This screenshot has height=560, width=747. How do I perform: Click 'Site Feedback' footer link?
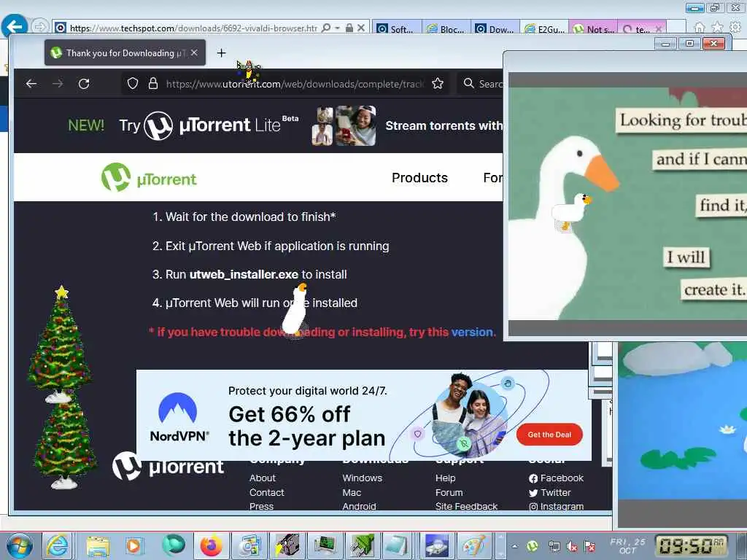466,506
